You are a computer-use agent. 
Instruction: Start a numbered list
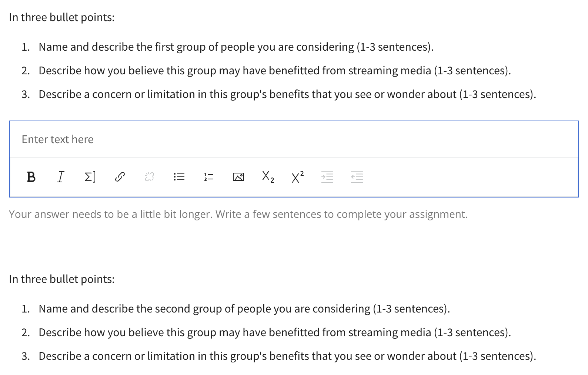[x=209, y=177]
